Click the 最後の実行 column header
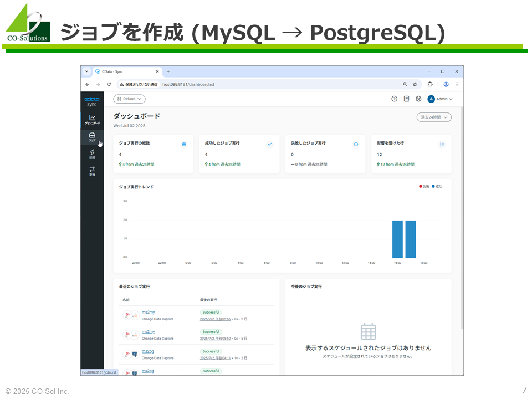The width and height of the screenshot is (532, 399). point(208,300)
